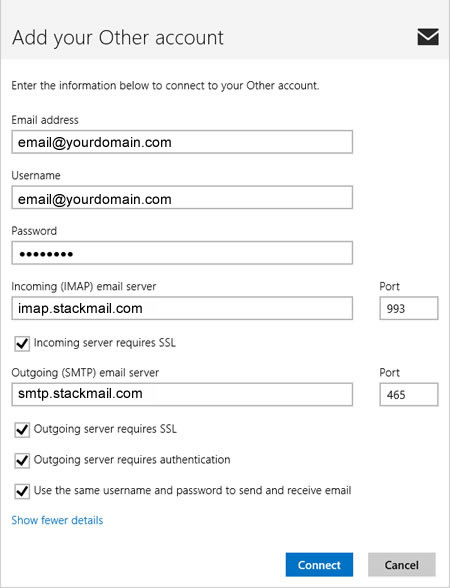This screenshot has width=450, height=588.
Task: Click the Connect button
Action: click(319, 564)
